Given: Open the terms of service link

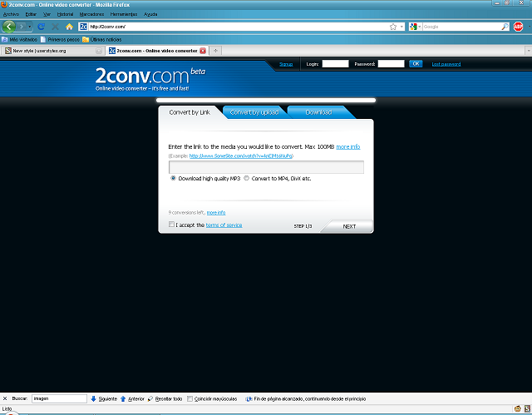Looking at the screenshot, I should (224, 225).
